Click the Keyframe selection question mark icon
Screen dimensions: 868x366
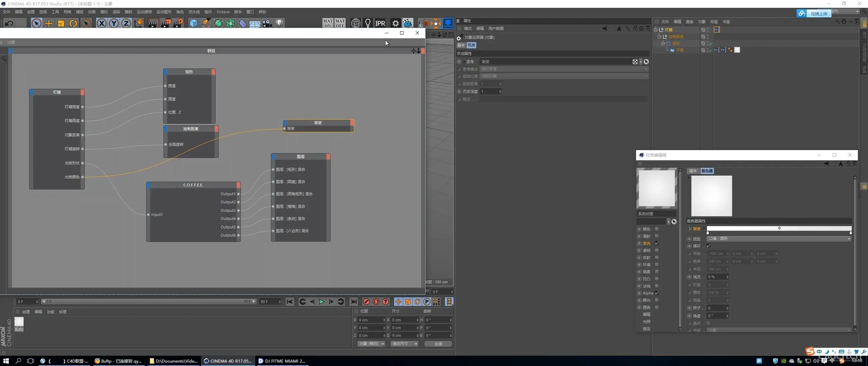click(x=386, y=302)
